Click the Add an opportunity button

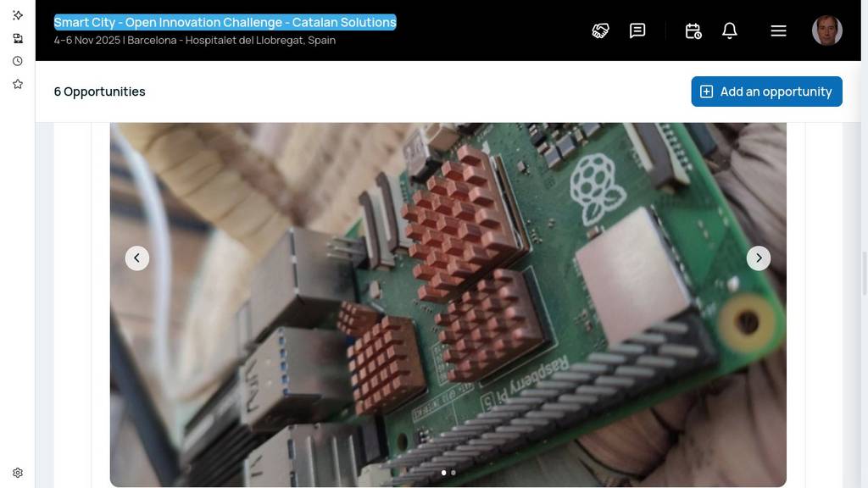[766, 91]
